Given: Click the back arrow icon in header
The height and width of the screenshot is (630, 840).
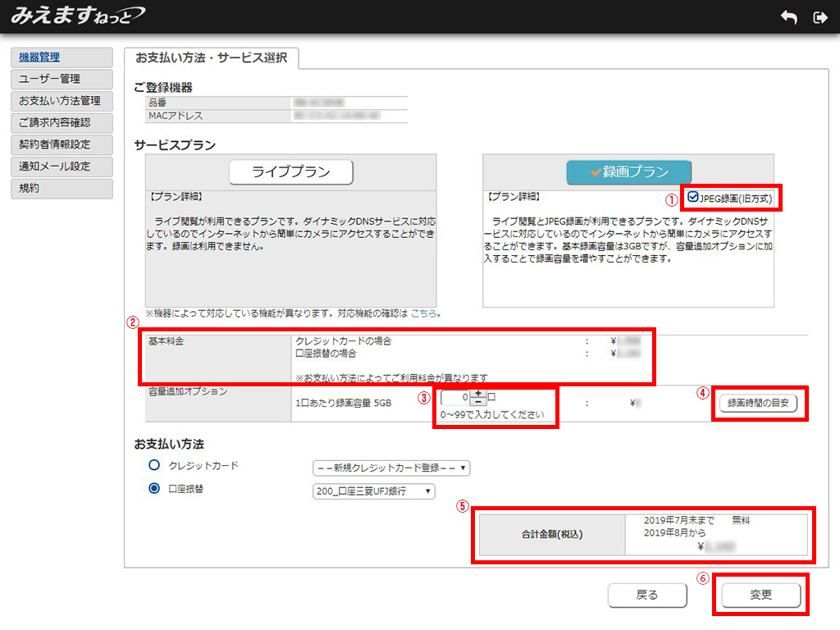Looking at the screenshot, I should pyautogui.click(x=788, y=17).
